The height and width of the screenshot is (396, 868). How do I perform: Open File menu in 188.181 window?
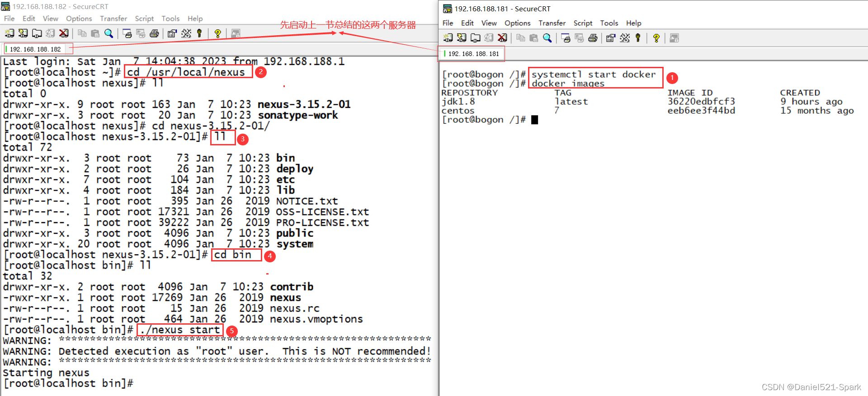tap(448, 23)
